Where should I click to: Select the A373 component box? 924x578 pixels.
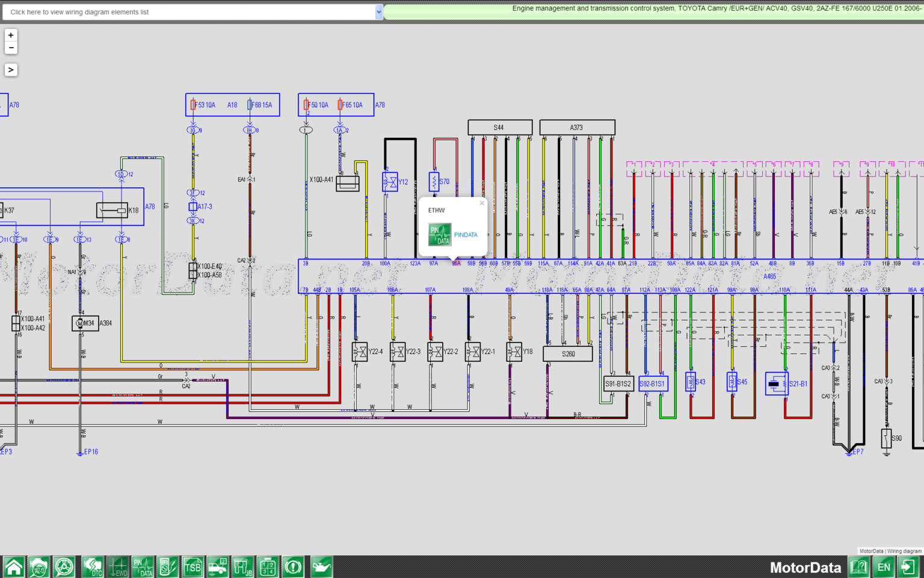(577, 127)
